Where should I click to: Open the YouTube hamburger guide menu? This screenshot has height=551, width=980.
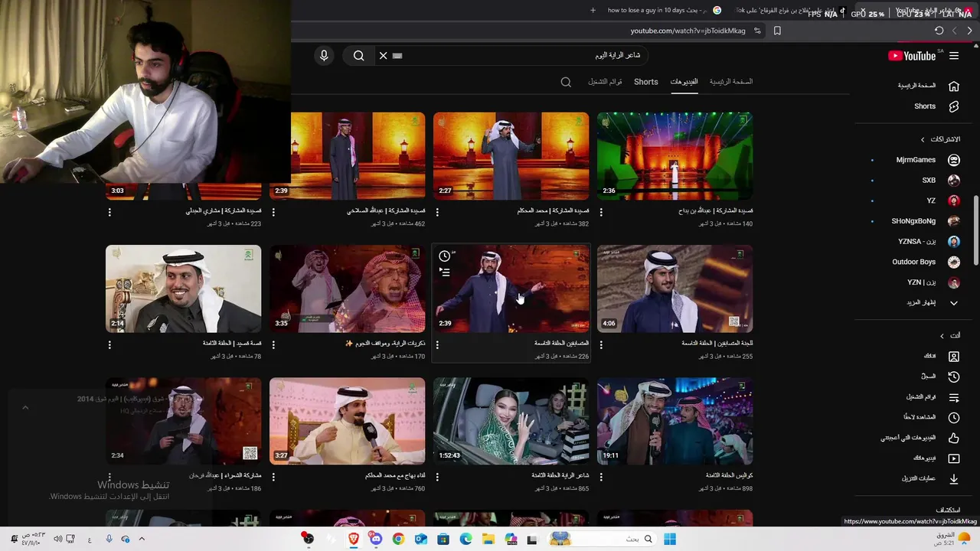pos(954,56)
